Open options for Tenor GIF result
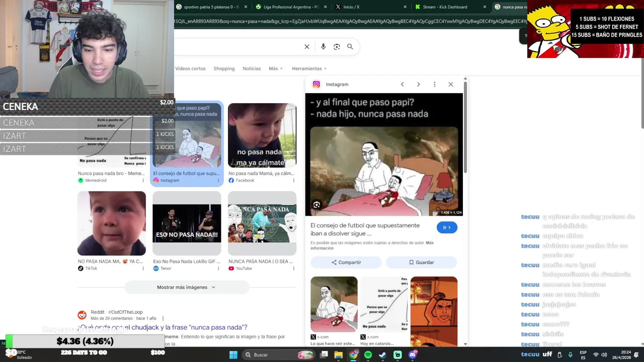This screenshot has width=644, height=362. pyautogui.click(x=218, y=268)
